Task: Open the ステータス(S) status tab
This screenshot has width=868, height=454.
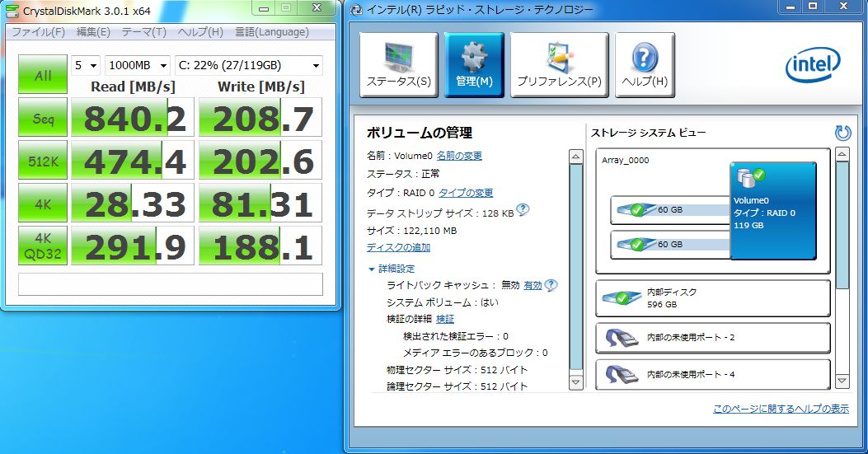Action: [x=399, y=65]
